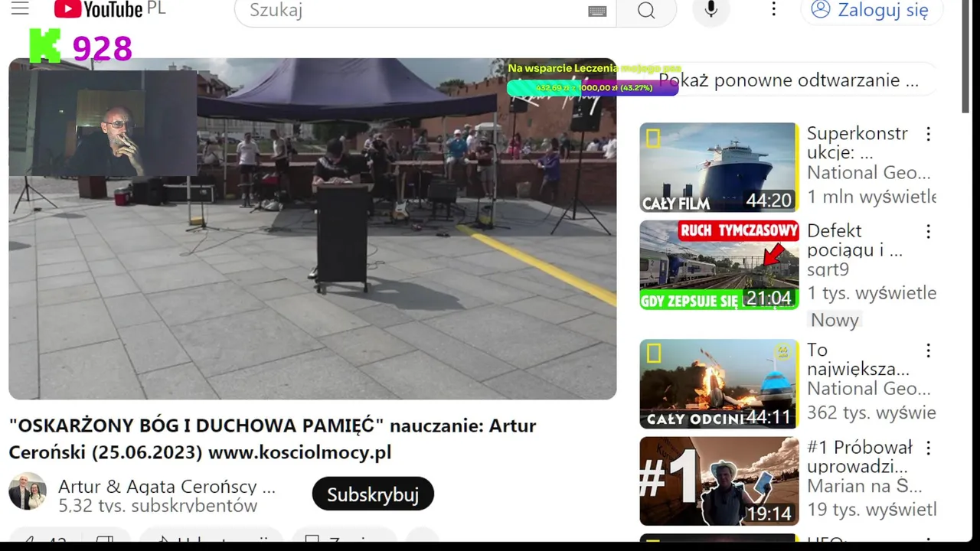The image size is (980, 551).
Task: Click #1 Próbował uprowadzi video title
Action: click(860, 456)
